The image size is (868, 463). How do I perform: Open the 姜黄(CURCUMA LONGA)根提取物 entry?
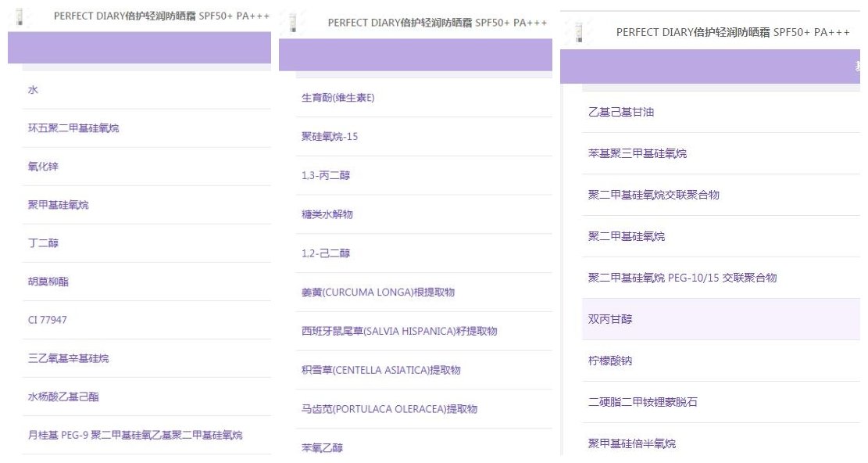[378, 293]
